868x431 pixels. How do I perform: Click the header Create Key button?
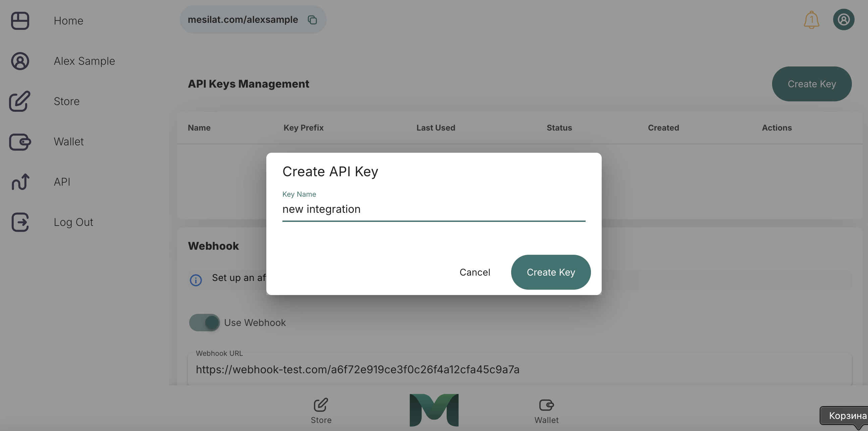pyautogui.click(x=811, y=84)
